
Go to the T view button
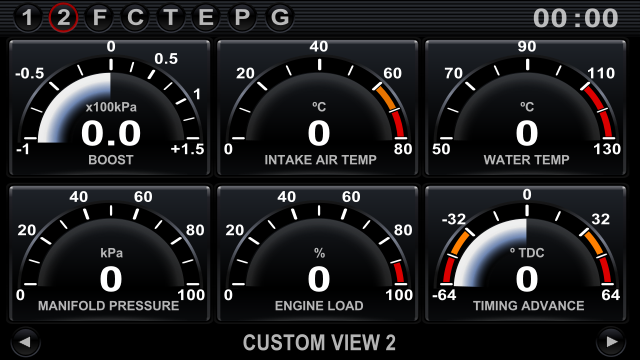tap(171, 18)
